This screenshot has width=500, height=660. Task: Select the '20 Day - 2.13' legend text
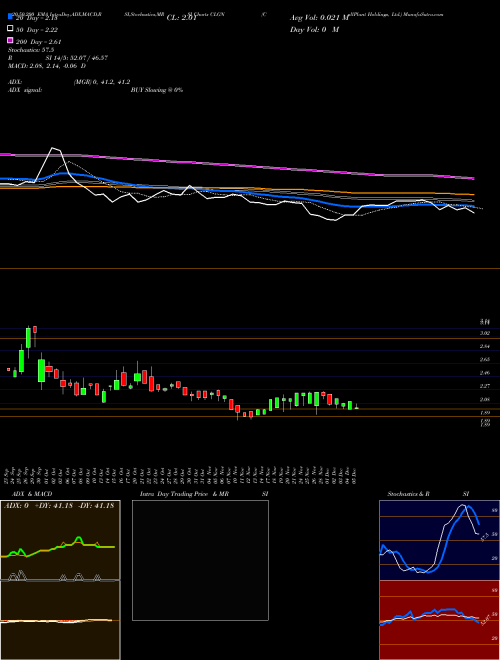coord(36,18)
